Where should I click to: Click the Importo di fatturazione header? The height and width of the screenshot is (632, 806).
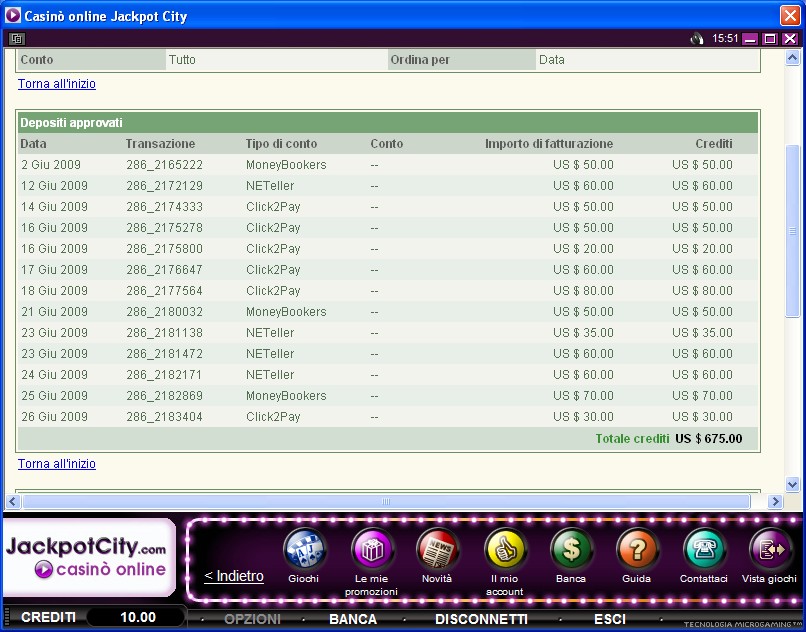549,143
